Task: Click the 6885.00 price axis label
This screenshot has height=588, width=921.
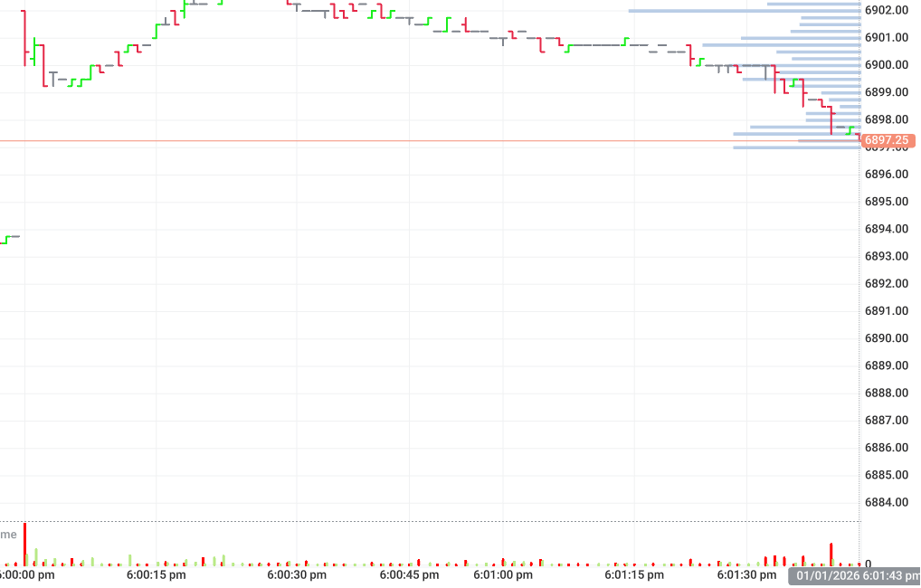Action: (887, 475)
